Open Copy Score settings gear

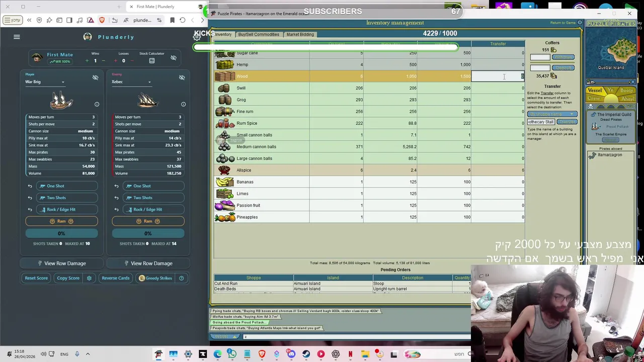(89, 278)
